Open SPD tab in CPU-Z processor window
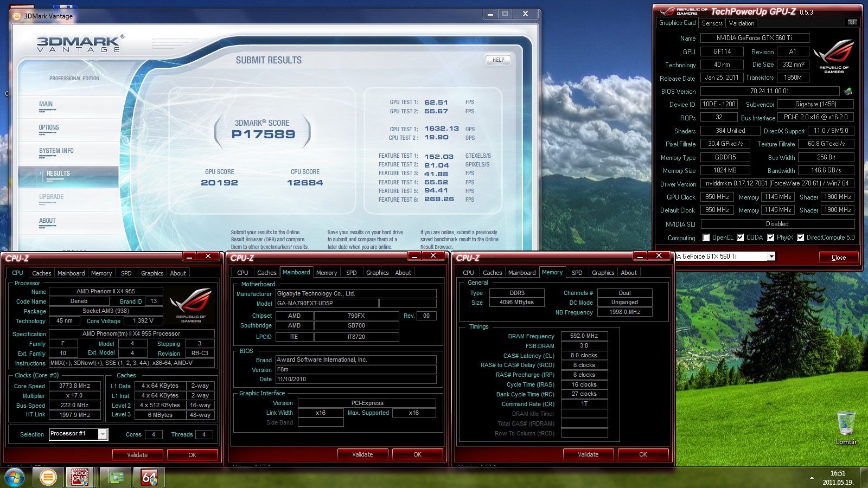Viewport: 868px width, 488px height. coord(126,273)
